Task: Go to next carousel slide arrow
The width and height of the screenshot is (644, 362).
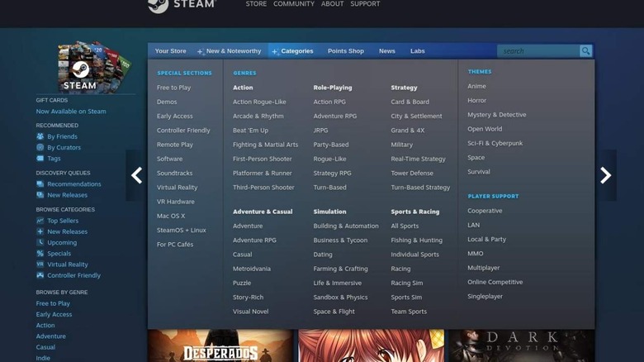Action: (x=605, y=175)
